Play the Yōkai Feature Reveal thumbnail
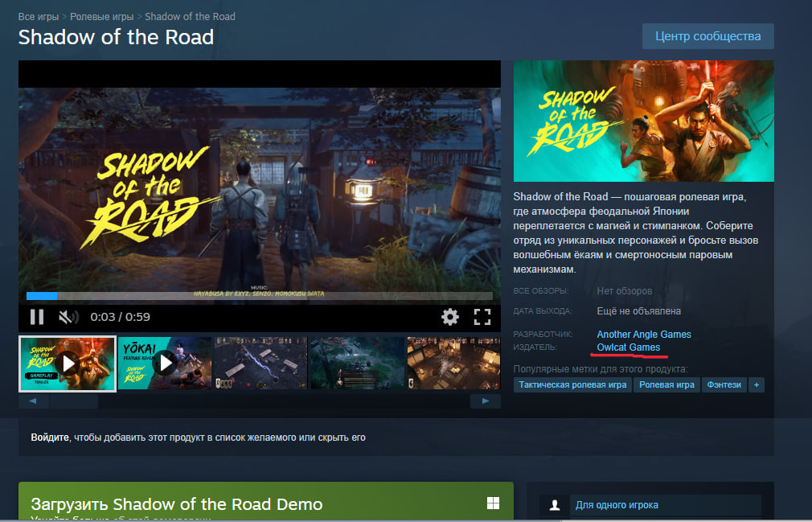This screenshot has width=812, height=522. pyautogui.click(x=165, y=363)
